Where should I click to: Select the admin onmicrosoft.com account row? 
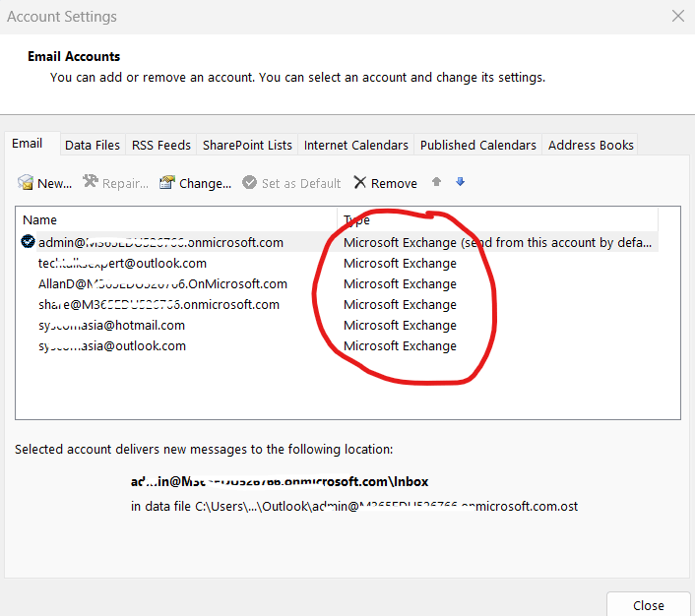pyautogui.click(x=338, y=242)
